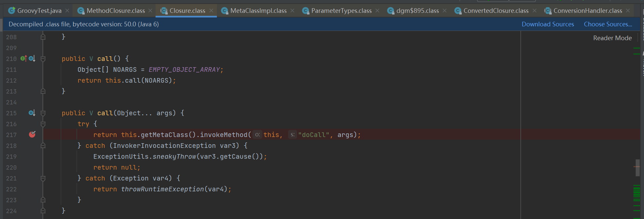This screenshot has height=219, width=644.
Task: Close the MetaClassImpl.class tab
Action: (x=292, y=11)
